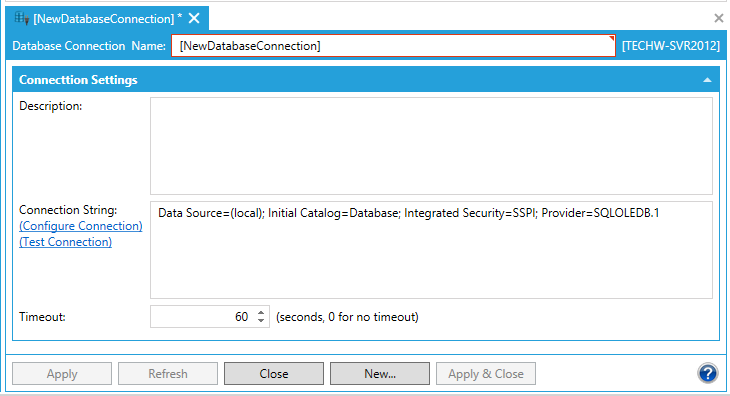This screenshot has width=730, height=396.
Task: Increase the Timeout value with the up arrow
Action: (261, 313)
